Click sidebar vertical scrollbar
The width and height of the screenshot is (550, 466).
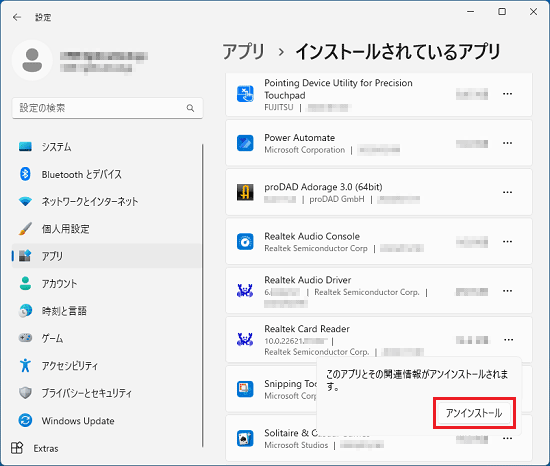(x=203, y=295)
